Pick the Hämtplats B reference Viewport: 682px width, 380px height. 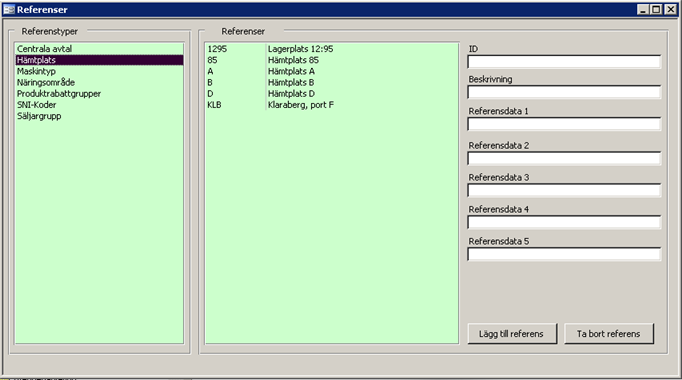(x=331, y=83)
